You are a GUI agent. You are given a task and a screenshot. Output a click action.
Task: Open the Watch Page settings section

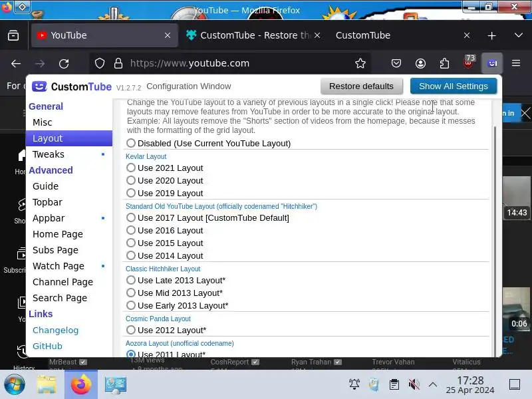pos(69,265)
